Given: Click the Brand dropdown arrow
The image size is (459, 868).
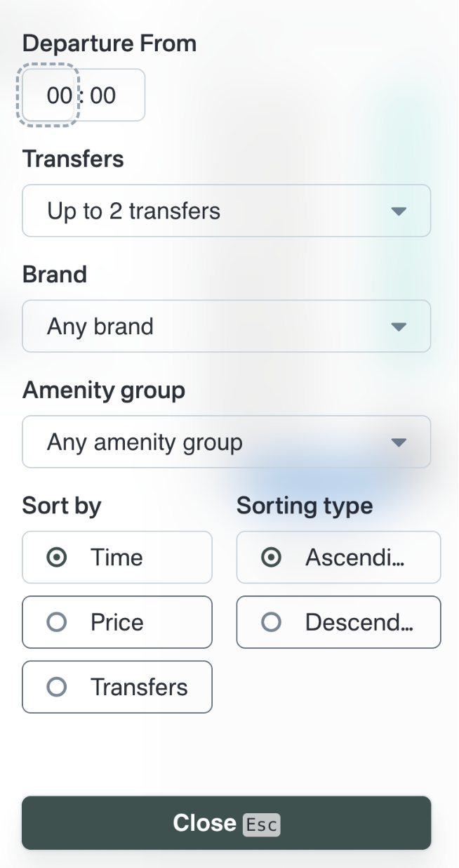Looking at the screenshot, I should [x=400, y=326].
